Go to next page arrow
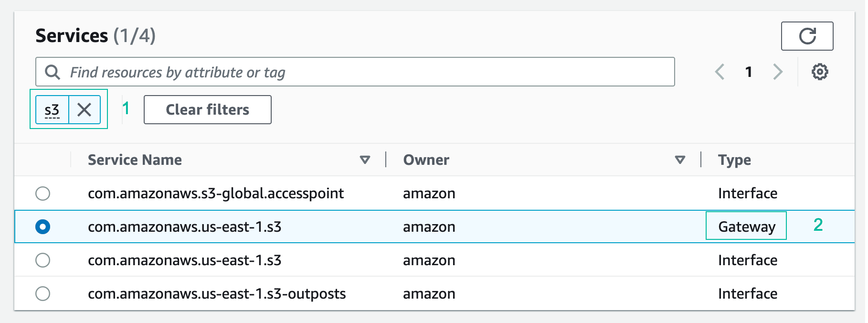This screenshot has height=323, width=868. 778,72
